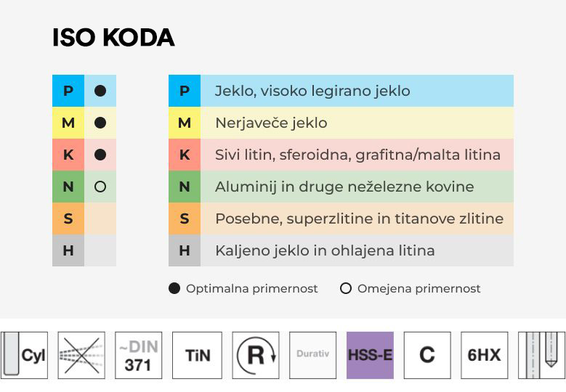Click the filled dot in M row
Screen dimensions: 566x392
pyautogui.click(x=100, y=123)
